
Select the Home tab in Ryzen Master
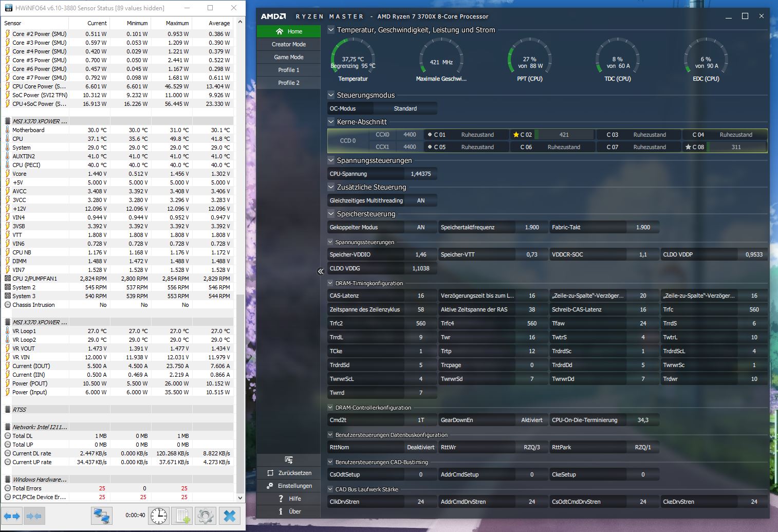(x=289, y=31)
